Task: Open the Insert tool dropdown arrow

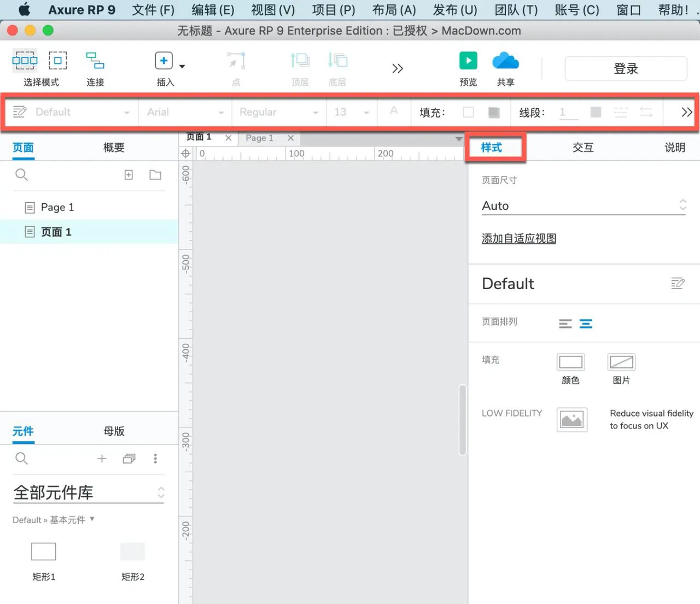Action: [x=182, y=66]
